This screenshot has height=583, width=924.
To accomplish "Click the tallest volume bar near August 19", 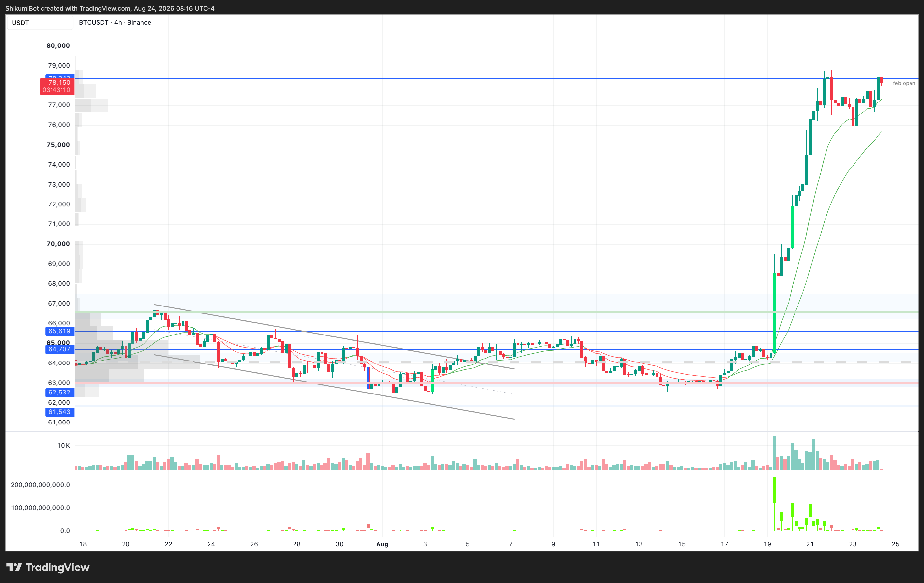I will [x=774, y=452].
